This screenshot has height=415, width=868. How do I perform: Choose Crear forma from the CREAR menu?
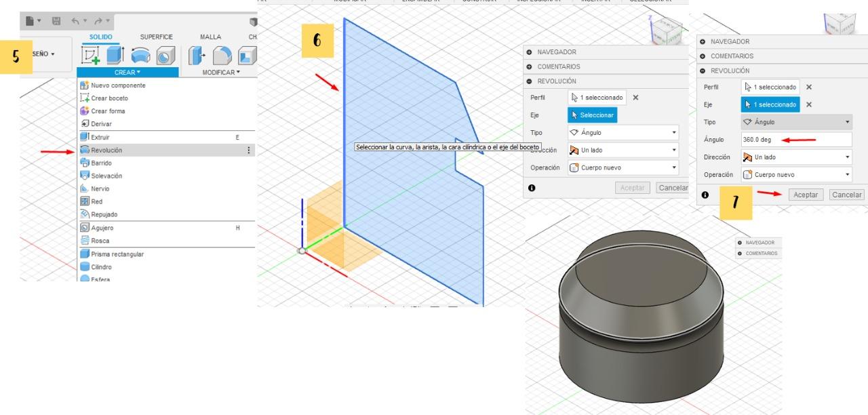[166, 111]
